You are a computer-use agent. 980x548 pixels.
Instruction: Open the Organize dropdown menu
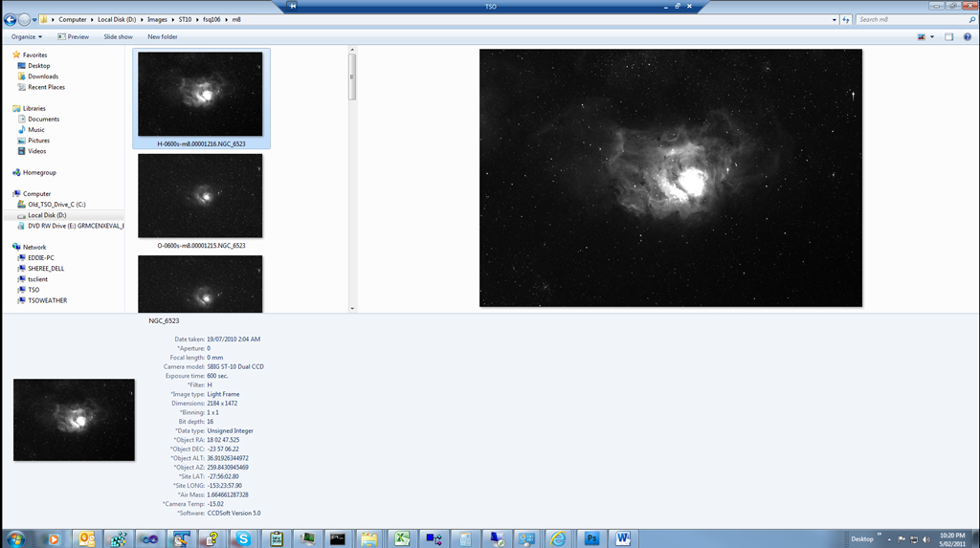point(26,37)
